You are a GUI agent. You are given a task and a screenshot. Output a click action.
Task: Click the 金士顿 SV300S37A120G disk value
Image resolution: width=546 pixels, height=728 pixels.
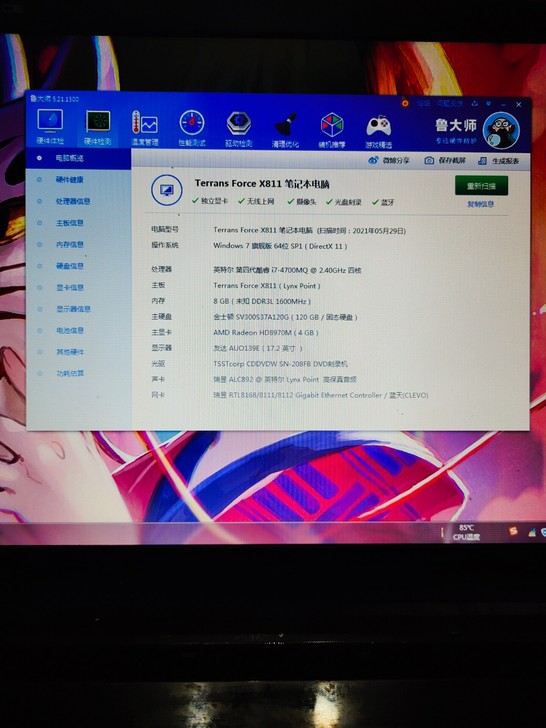click(286, 317)
